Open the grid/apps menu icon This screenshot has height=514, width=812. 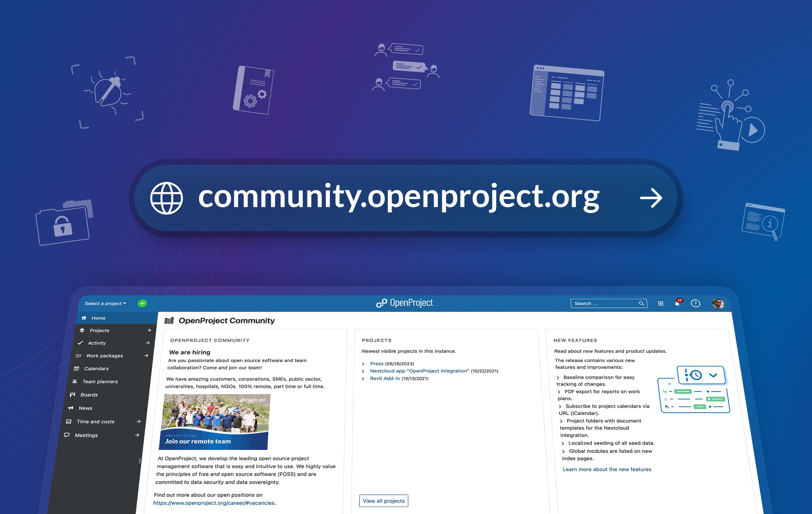tap(661, 303)
